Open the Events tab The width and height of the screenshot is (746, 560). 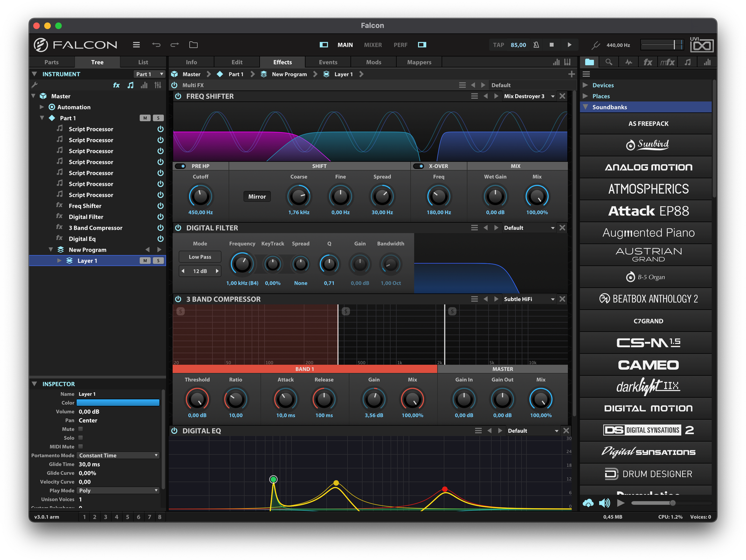click(328, 62)
